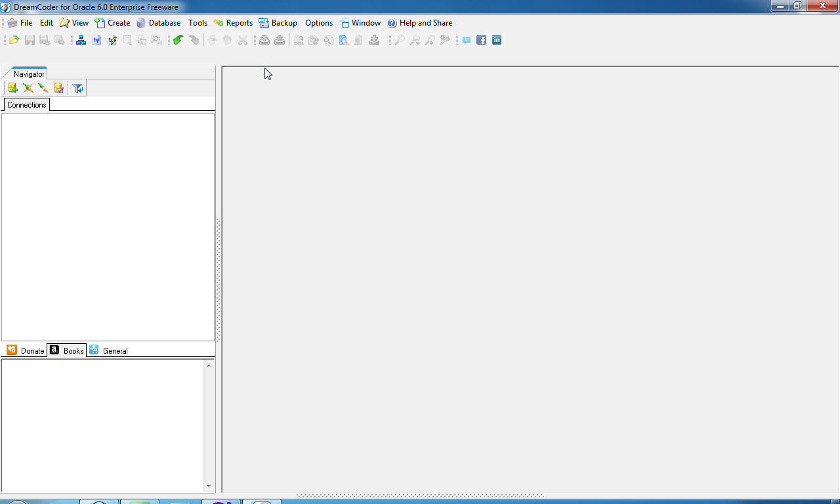Viewport: 840px width, 504px height.
Task: Click the disconnect crossed-plugs icon in Navigator
Action: 28,88
